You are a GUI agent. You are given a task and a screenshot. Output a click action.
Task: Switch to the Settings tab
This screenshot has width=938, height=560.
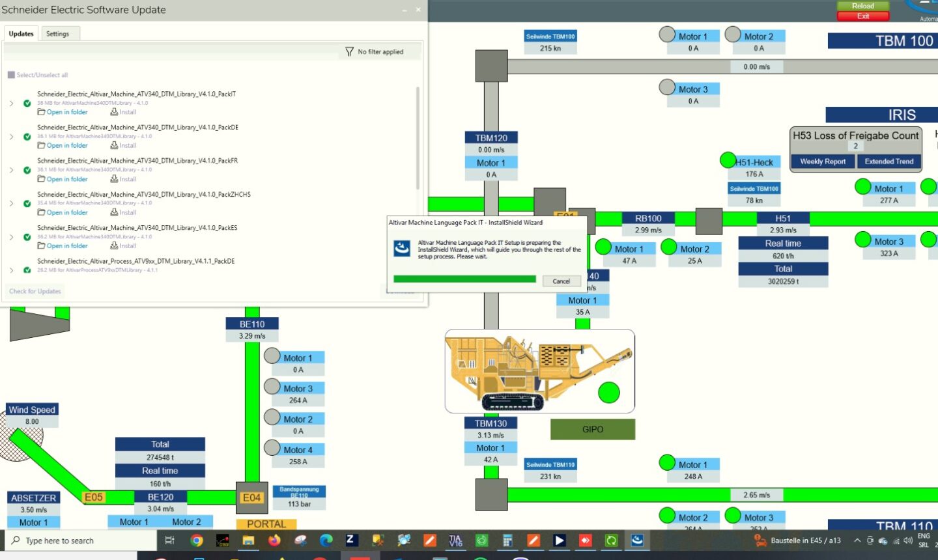[x=57, y=34]
